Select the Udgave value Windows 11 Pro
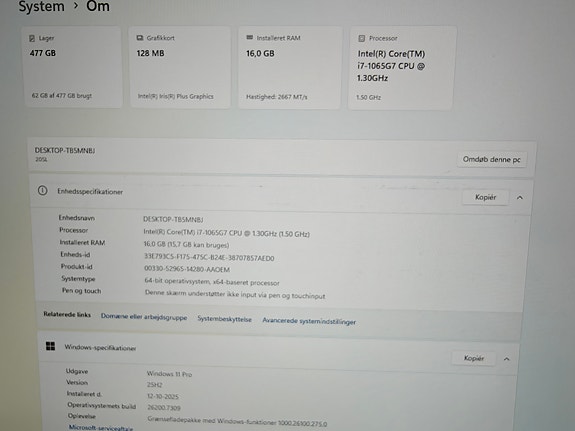Screen dimensions: 575x431 point(169,374)
